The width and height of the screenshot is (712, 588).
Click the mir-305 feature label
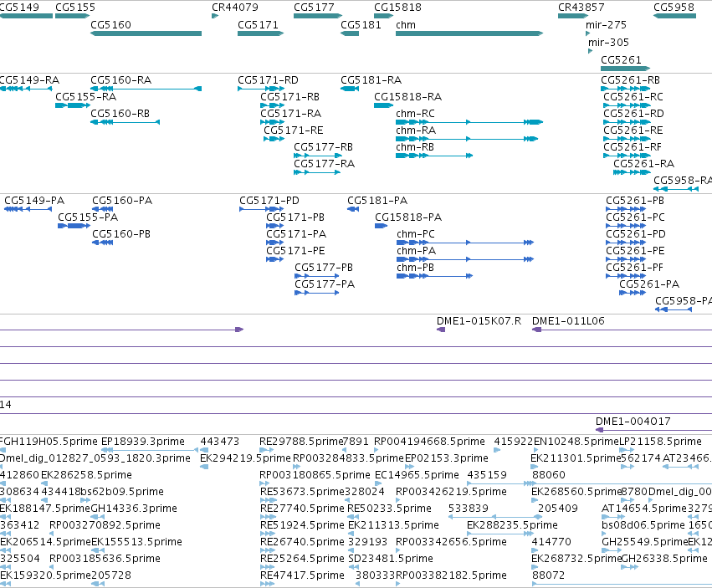coord(608,43)
